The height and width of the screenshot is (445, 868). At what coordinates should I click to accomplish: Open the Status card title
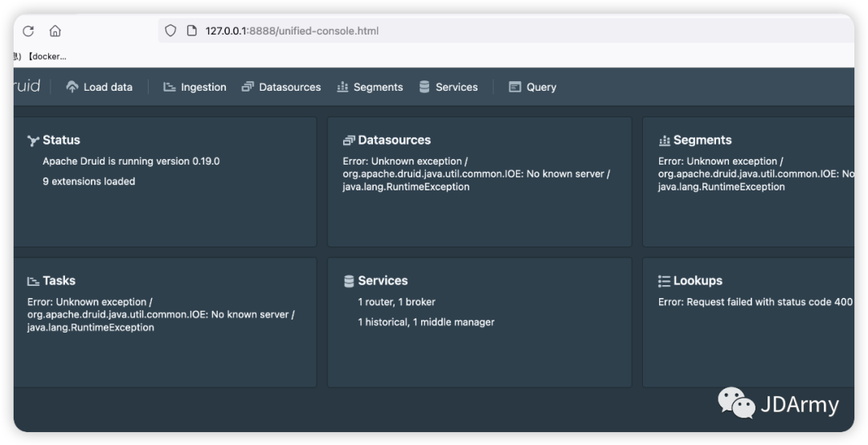tap(61, 140)
